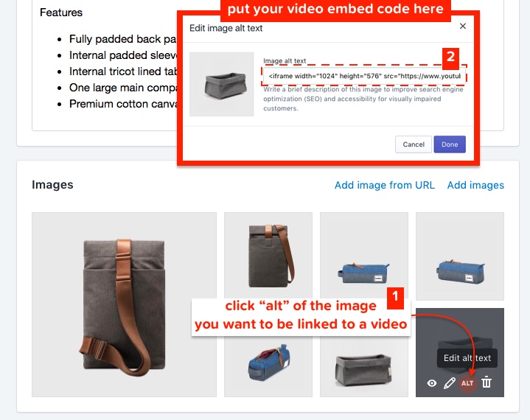Click the Done button in dialog

click(450, 144)
